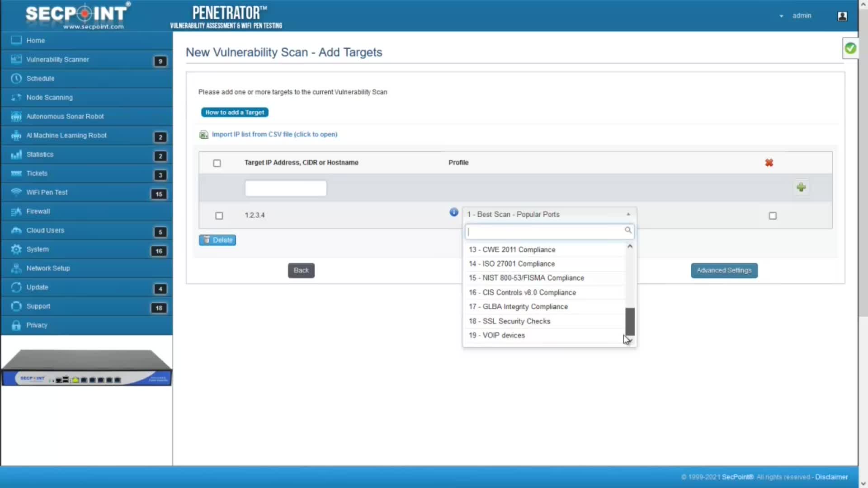Click the red X remove icon
This screenshot has width=868, height=488.
coord(769,163)
